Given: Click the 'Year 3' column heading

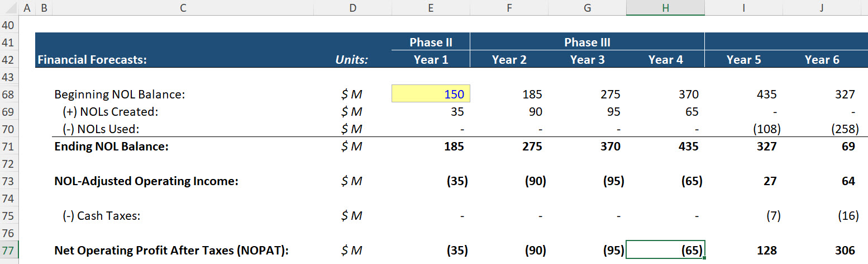Looking at the screenshot, I should click(587, 60).
